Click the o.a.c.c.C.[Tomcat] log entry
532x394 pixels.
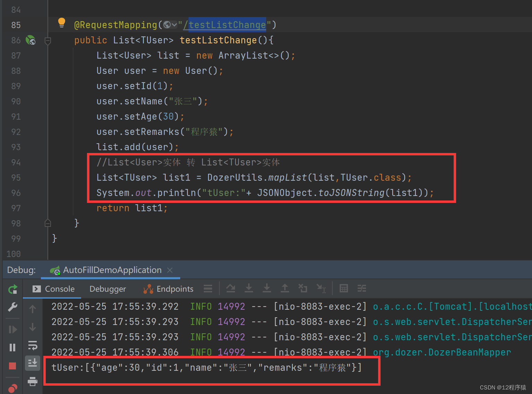[452, 307]
